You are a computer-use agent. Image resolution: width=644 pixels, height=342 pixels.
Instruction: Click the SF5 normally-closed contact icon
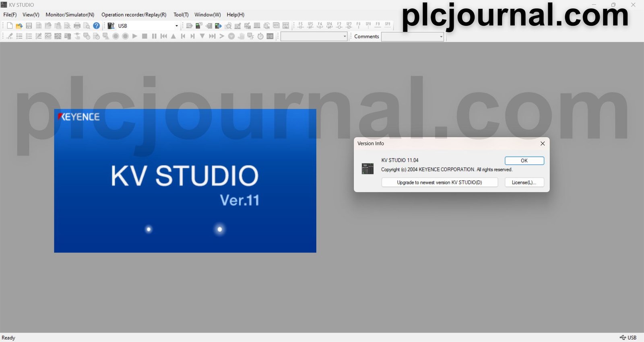(x=310, y=25)
